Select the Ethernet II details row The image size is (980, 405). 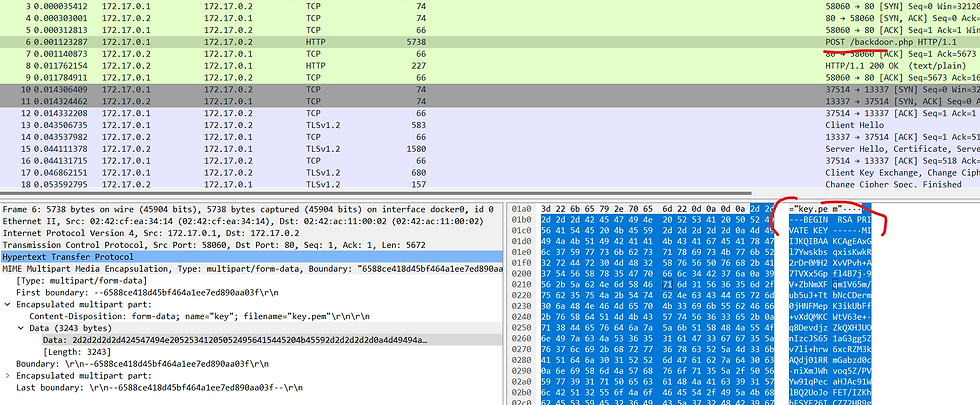tap(251, 221)
